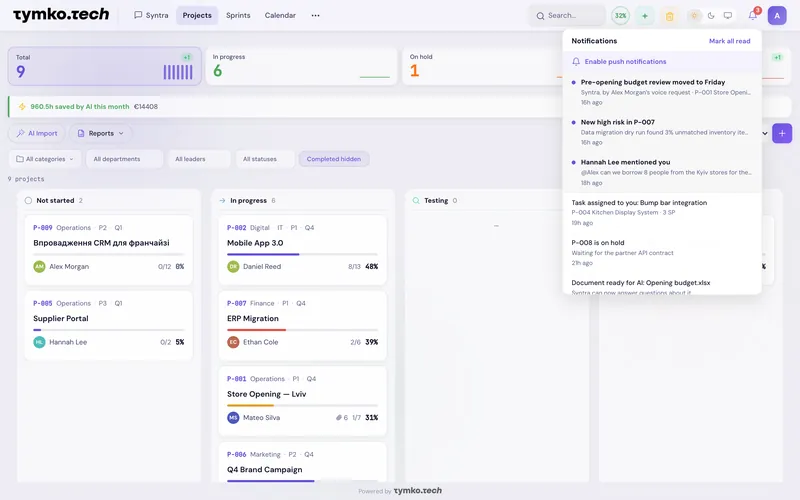Screen dimensions: 800x500
Task: Click Mark all read in Notifications
Action: (x=730, y=41)
